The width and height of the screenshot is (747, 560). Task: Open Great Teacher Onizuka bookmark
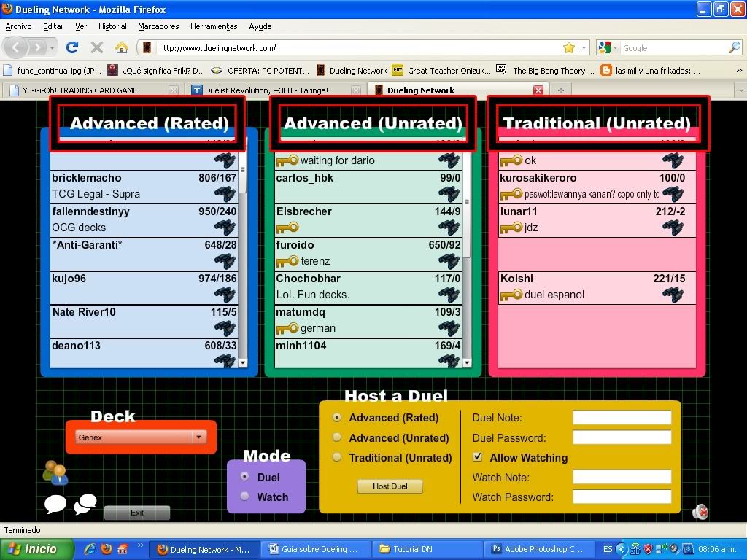pos(441,71)
